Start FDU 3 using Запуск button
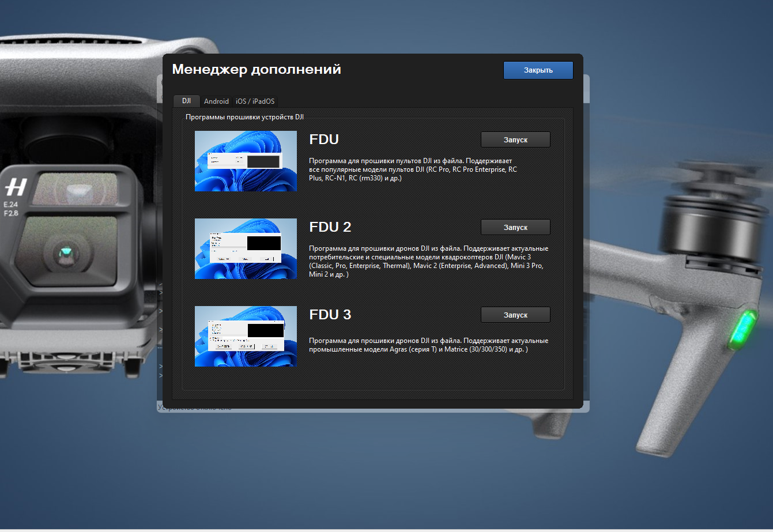The height and width of the screenshot is (532, 773). [515, 315]
